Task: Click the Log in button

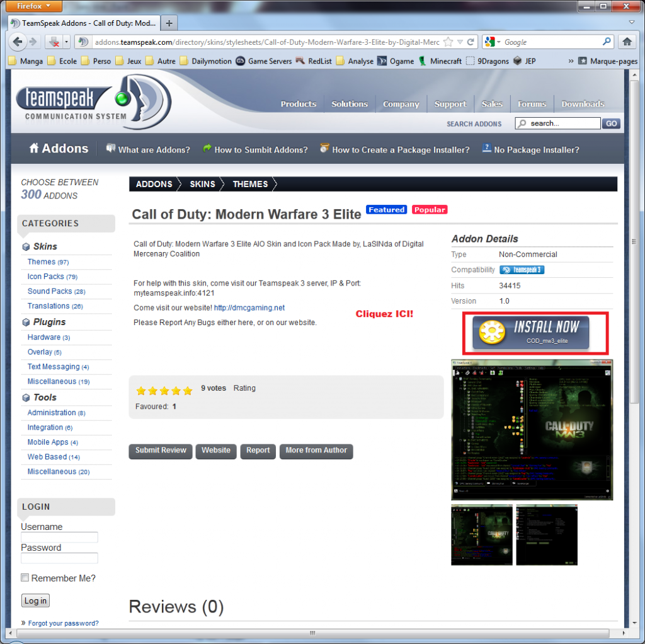Action: tap(35, 601)
